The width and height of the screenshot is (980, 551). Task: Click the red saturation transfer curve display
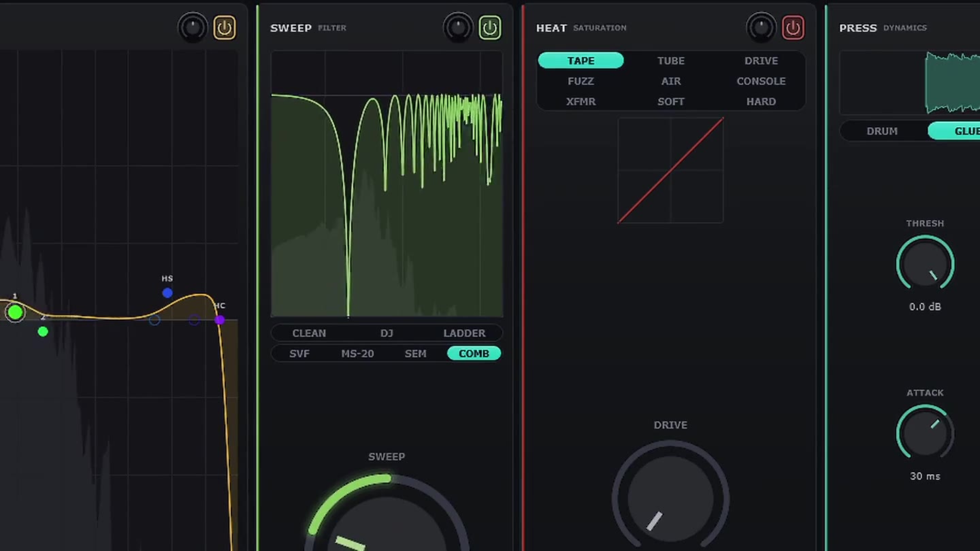point(670,170)
